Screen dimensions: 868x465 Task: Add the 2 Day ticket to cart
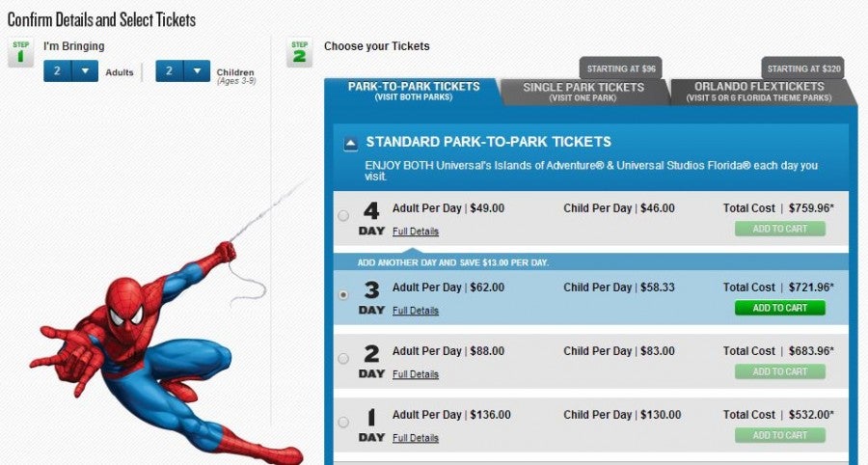click(x=779, y=372)
